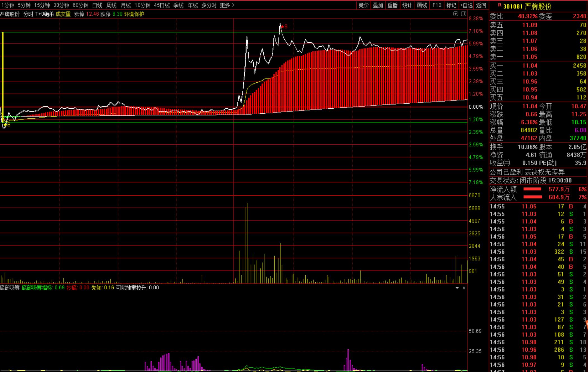
Task: Click the red 净流入额 flow bar
Action: point(532,189)
